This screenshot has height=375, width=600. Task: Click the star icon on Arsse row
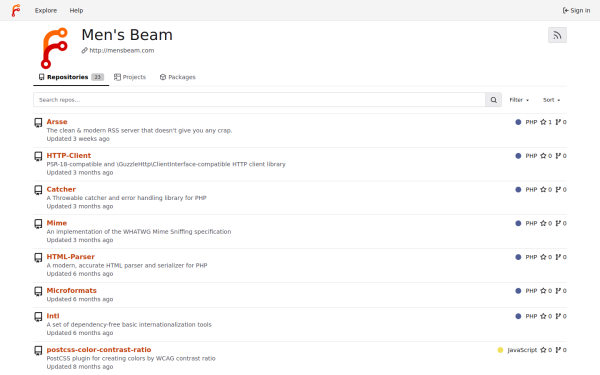coord(543,122)
